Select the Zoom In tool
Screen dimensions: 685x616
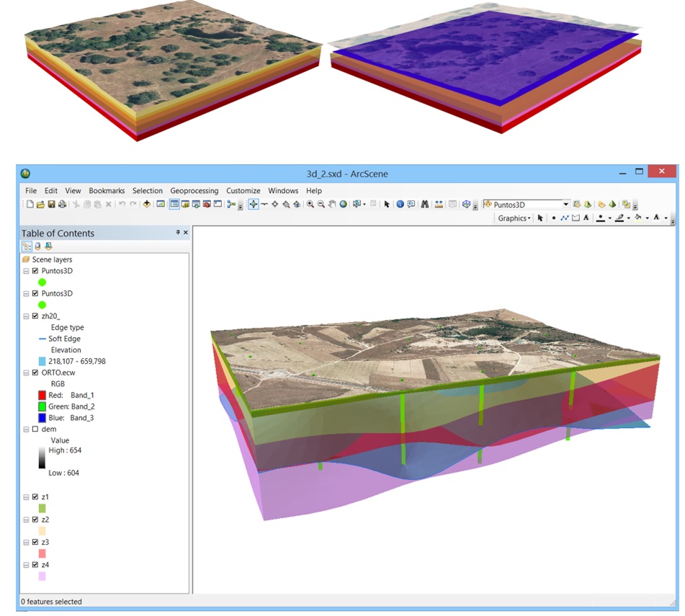pos(310,205)
